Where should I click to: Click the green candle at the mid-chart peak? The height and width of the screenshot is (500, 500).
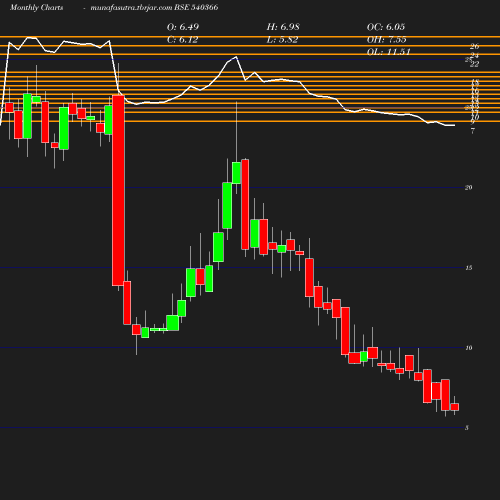(236, 173)
